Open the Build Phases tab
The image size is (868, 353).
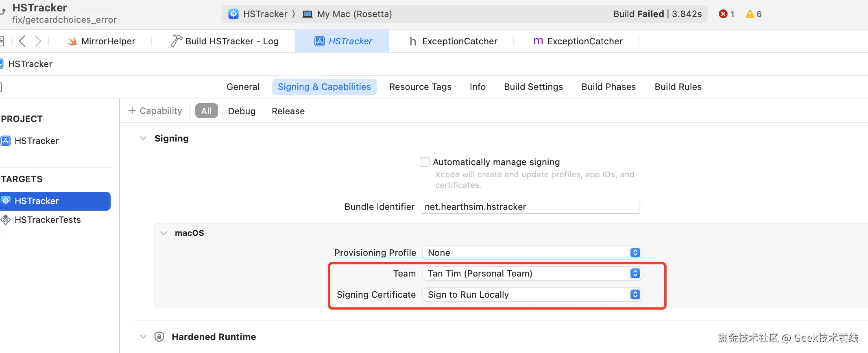[608, 87]
